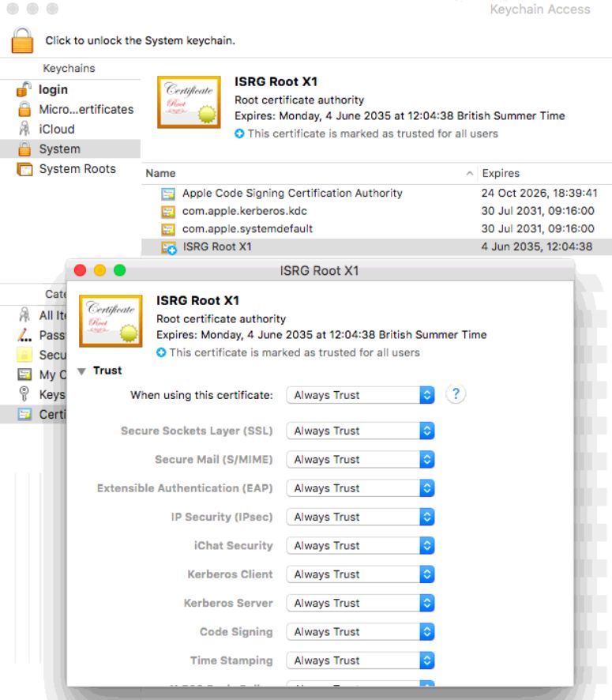Sort the list by Name column

160,173
